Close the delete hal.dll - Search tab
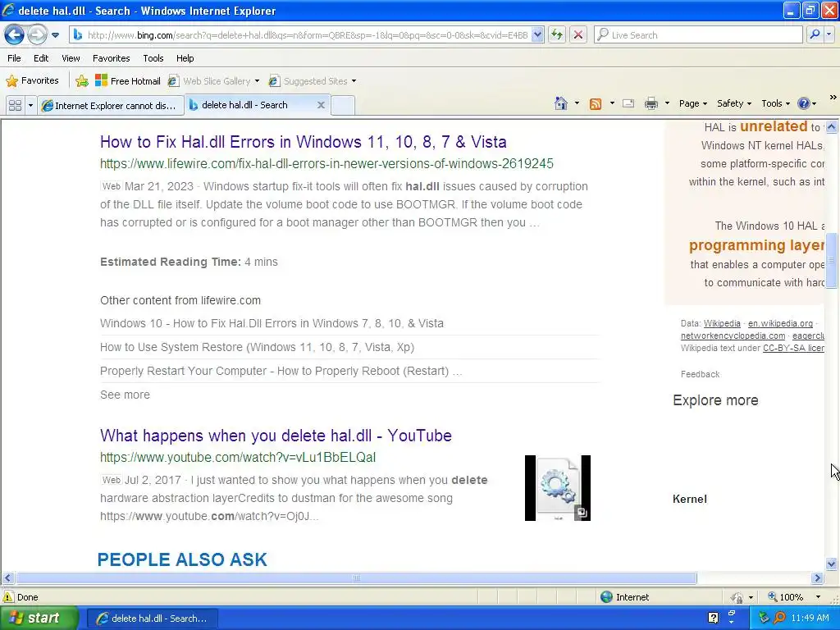Viewport: 840px width, 630px height. tap(321, 105)
